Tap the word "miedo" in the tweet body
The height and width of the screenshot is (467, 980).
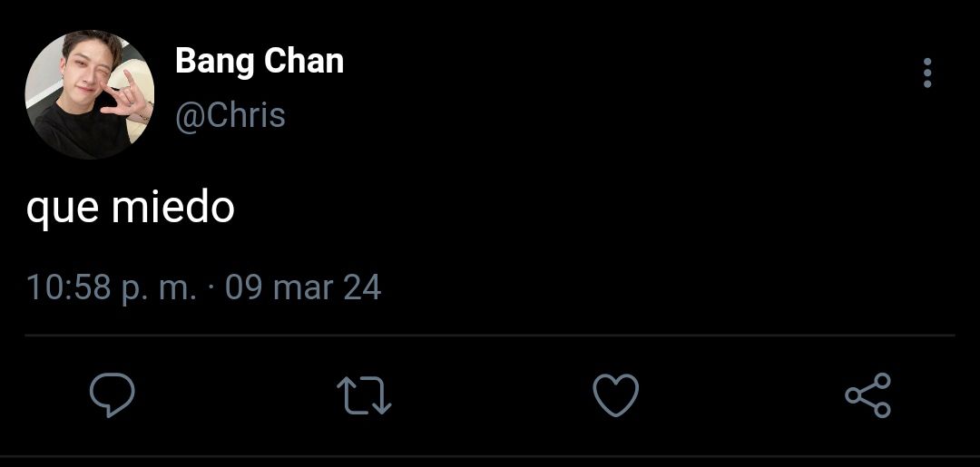[x=173, y=207]
